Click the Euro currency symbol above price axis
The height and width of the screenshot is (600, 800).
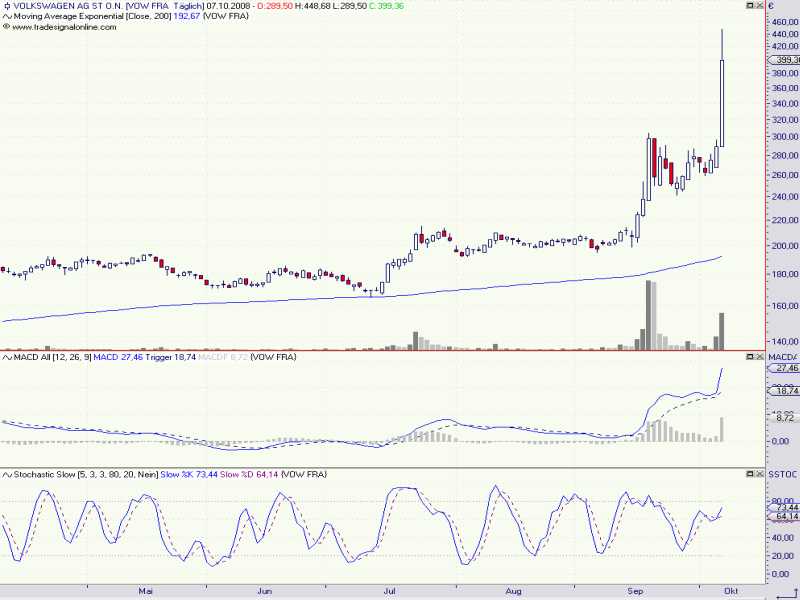[771, 6]
